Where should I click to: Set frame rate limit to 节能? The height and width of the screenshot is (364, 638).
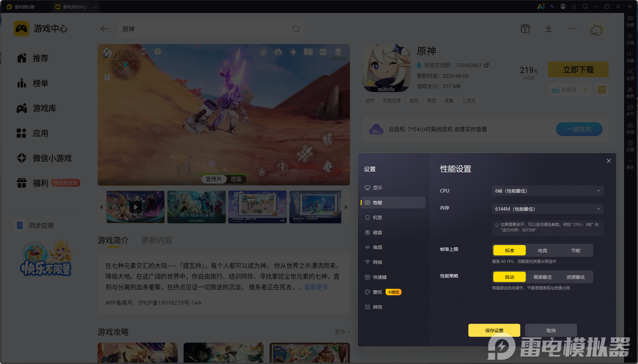(576, 251)
